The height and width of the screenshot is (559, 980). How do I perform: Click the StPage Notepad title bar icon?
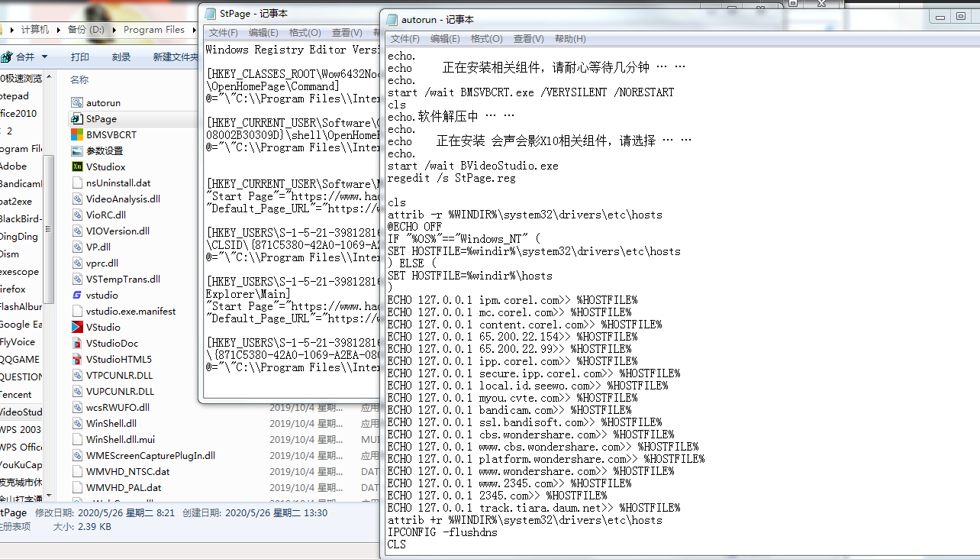click(210, 14)
